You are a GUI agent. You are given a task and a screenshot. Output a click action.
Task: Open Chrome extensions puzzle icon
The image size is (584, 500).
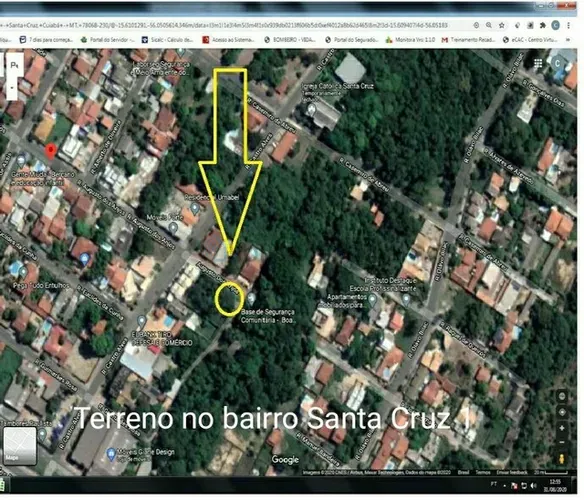(x=543, y=25)
